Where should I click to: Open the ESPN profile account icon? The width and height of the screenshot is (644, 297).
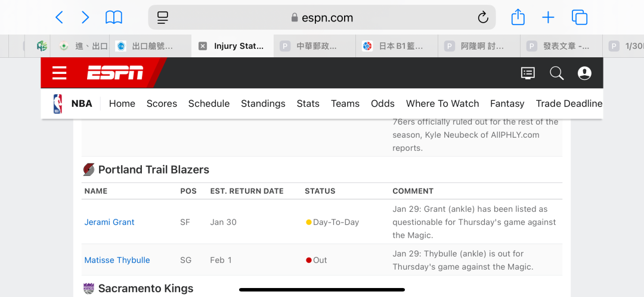coord(584,73)
